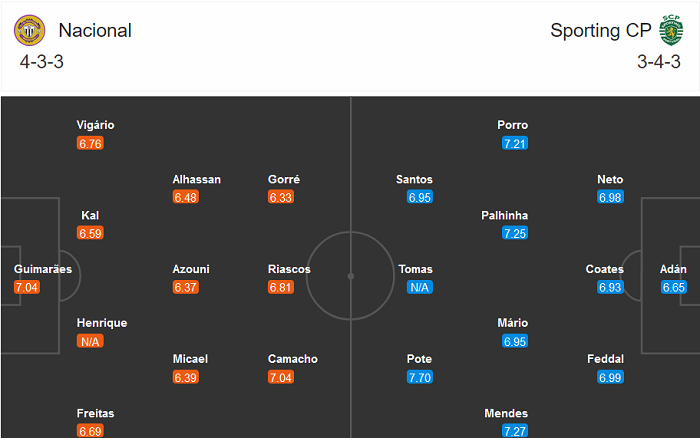Open the Nacional team name link
700x438 pixels.
click(x=95, y=30)
